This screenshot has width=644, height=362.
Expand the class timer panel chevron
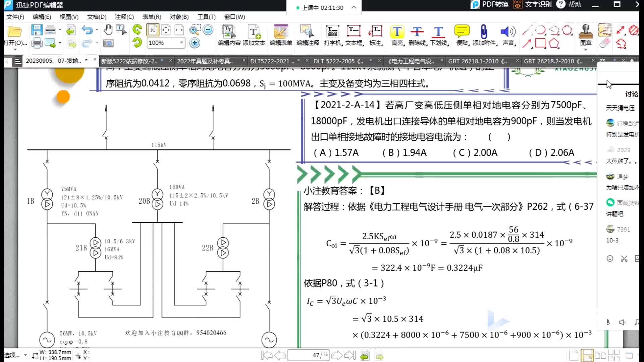354,7
